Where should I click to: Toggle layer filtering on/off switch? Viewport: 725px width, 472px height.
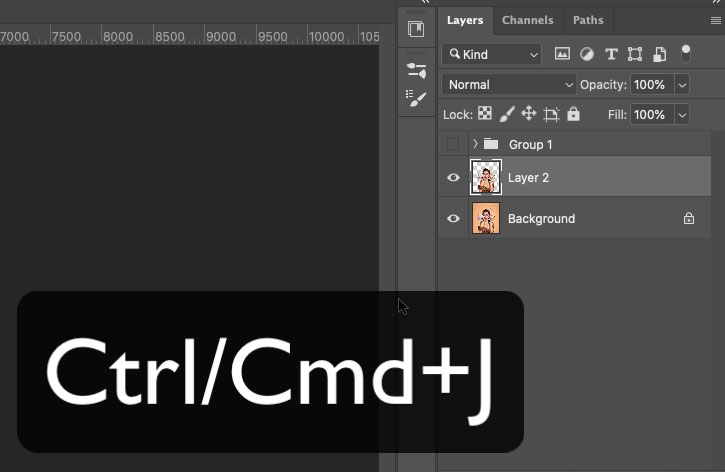click(x=686, y=54)
